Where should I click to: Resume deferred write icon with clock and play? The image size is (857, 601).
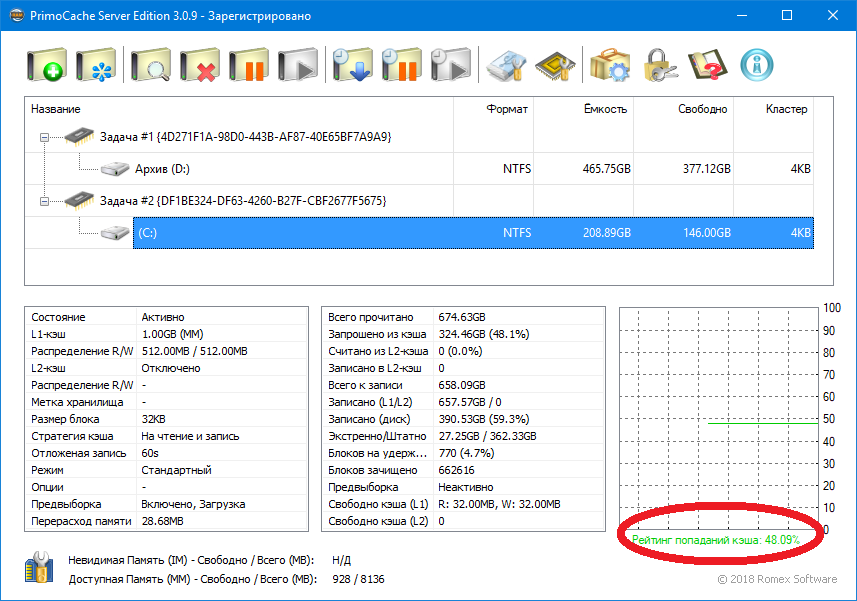[451, 65]
